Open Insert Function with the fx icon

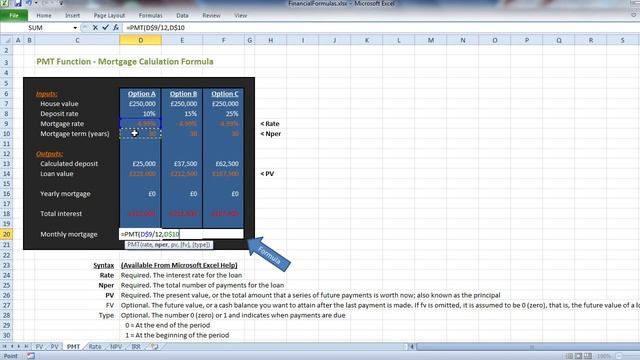coord(116,27)
